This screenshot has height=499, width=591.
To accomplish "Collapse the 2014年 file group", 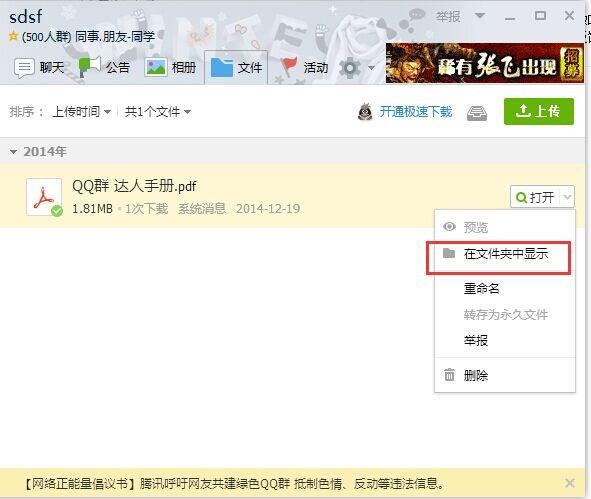I will point(14,152).
